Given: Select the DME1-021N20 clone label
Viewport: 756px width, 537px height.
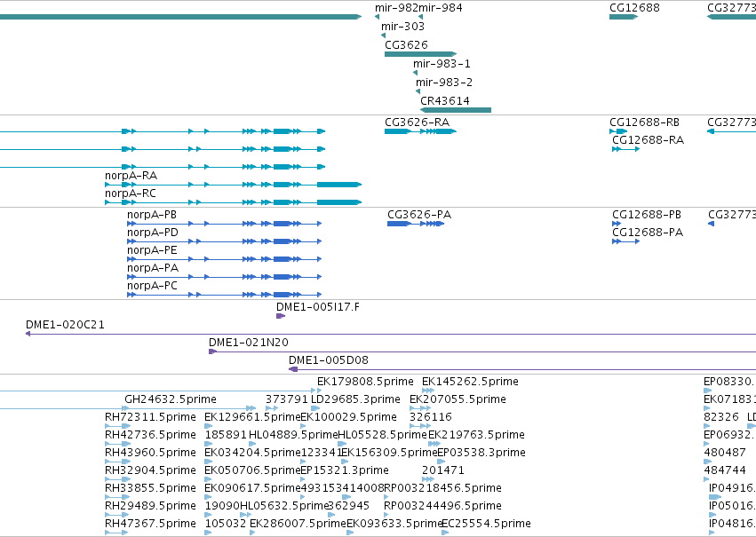Looking at the screenshot, I should 249,343.
